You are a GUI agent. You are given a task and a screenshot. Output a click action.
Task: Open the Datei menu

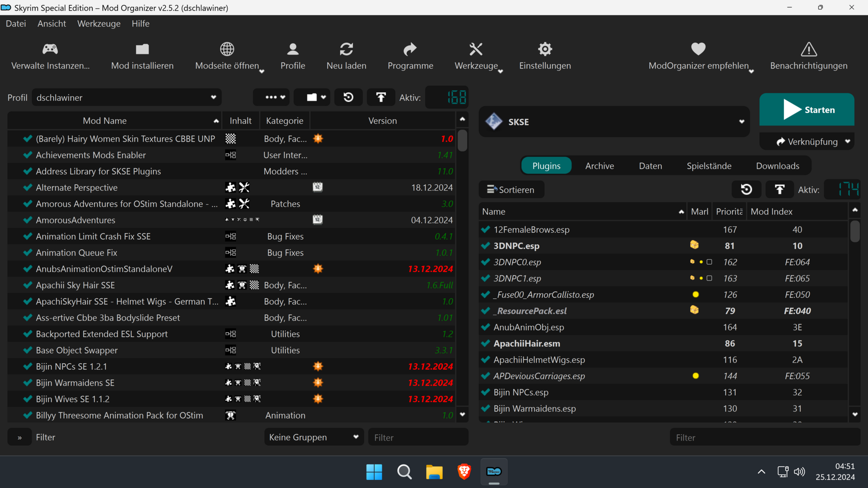pos(16,23)
